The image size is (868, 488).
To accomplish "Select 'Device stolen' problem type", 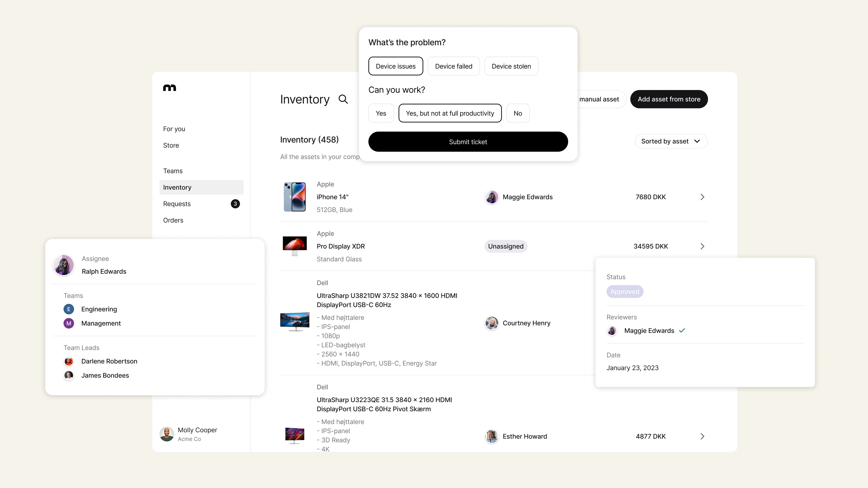I will pyautogui.click(x=511, y=66).
